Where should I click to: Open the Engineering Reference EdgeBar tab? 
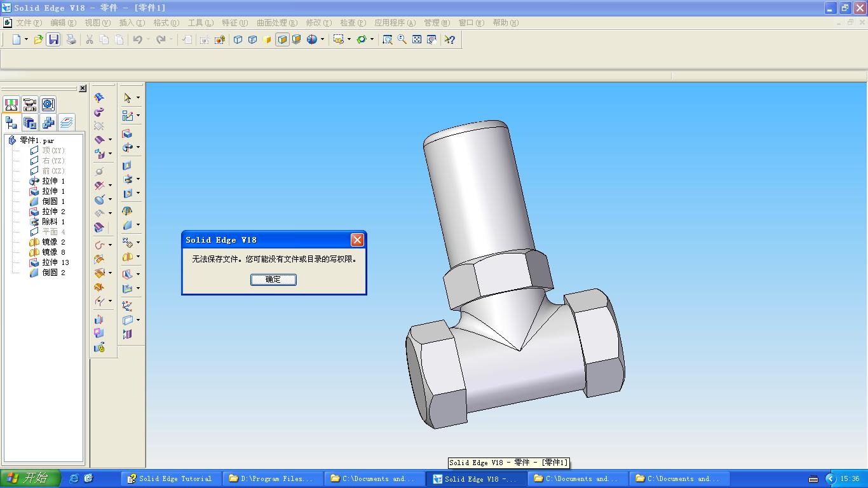(x=48, y=104)
